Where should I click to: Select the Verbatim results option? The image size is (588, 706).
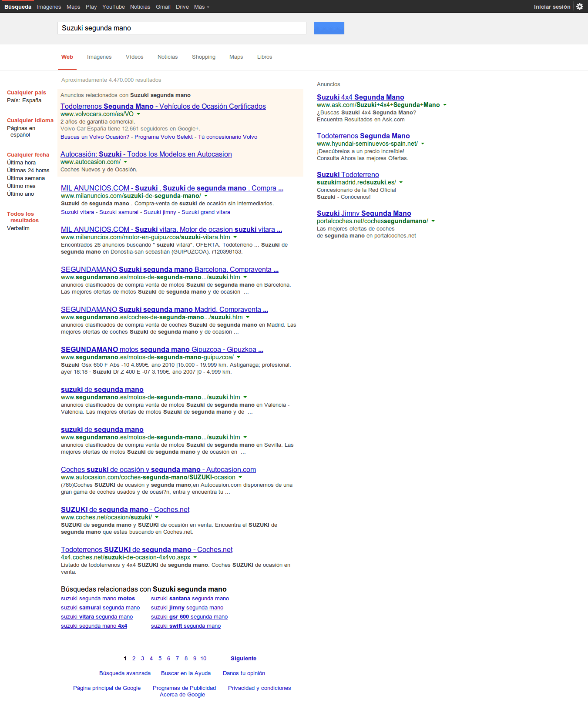[x=18, y=228]
